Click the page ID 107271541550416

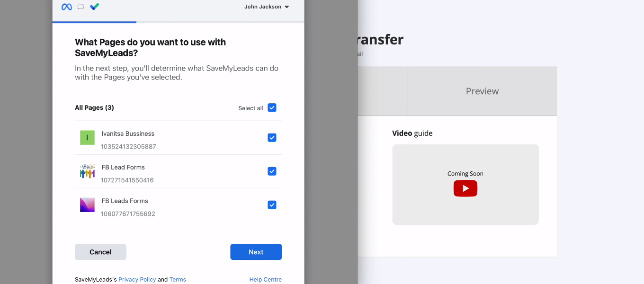click(127, 180)
